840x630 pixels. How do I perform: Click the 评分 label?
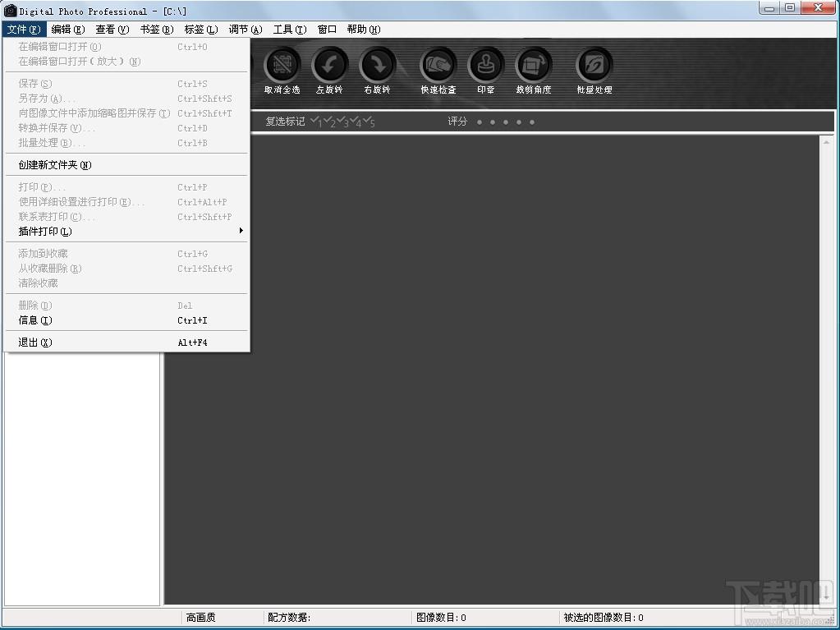pyautogui.click(x=457, y=122)
